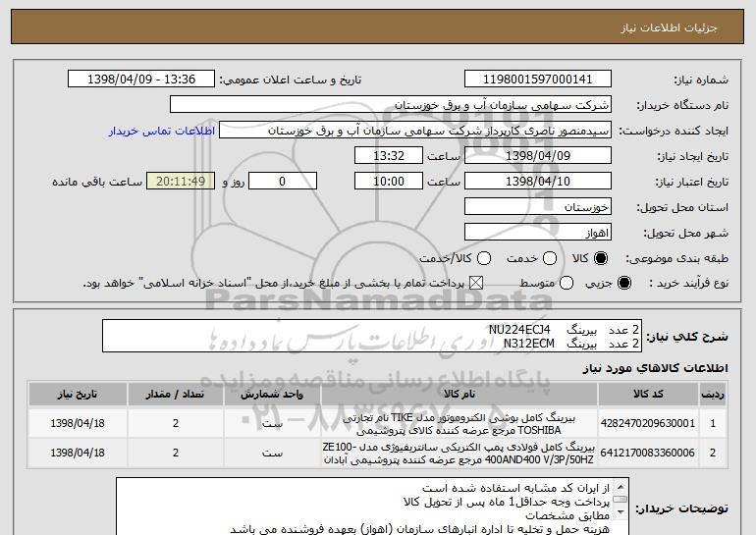Click item code 6412170083360006
The height and width of the screenshot is (535, 756).
pyautogui.click(x=648, y=453)
